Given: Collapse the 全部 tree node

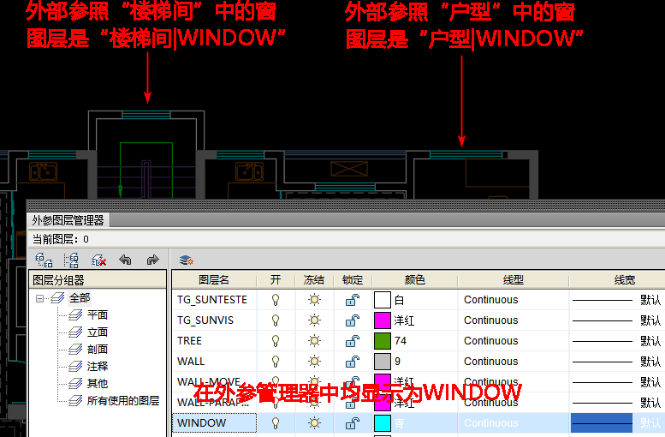Looking at the screenshot, I should click(x=40, y=298).
